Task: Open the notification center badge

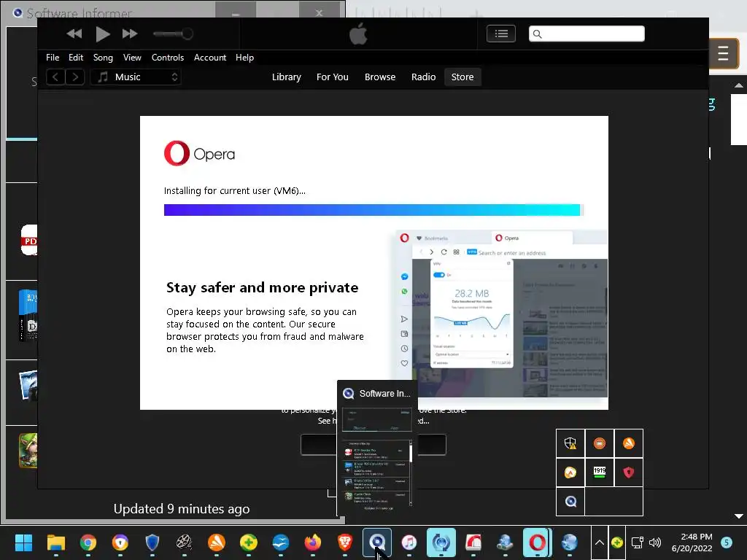Action: 727,542
